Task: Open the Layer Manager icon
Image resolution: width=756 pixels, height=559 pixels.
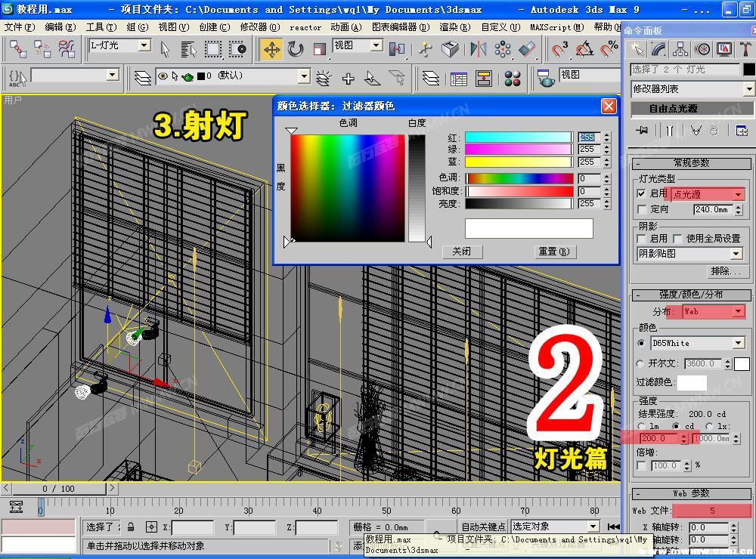Action: click(143, 78)
